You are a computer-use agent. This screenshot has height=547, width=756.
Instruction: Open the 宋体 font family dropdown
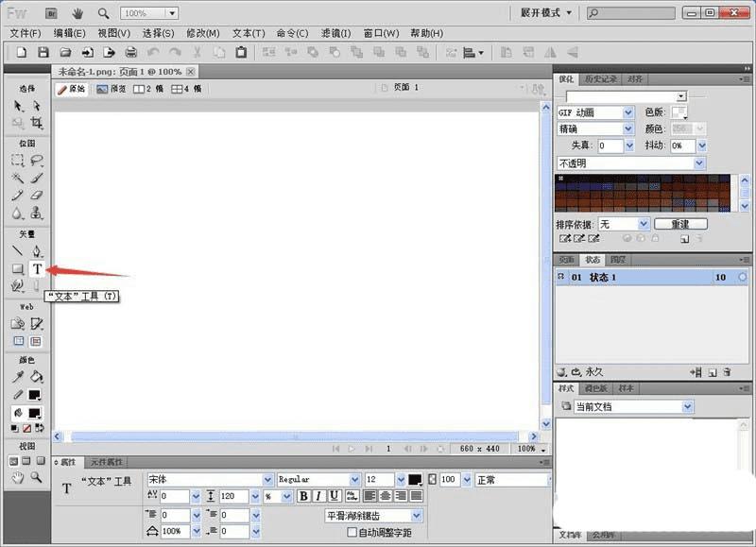point(267,480)
